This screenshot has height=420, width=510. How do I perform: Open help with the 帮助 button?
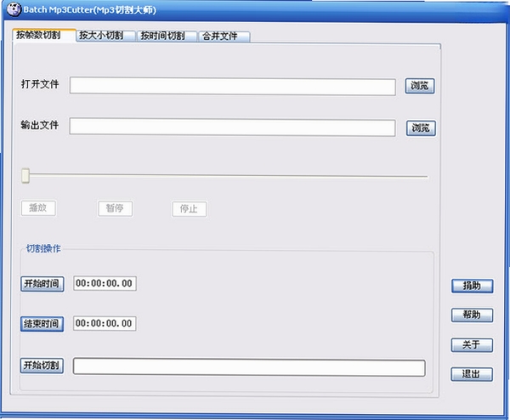(x=472, y=315)
